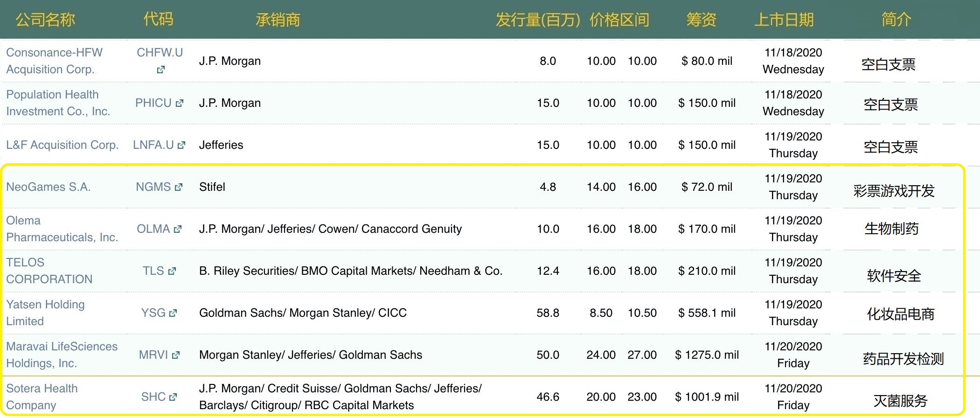Open external link icon beside OLMA

click(x=177, y=229)
